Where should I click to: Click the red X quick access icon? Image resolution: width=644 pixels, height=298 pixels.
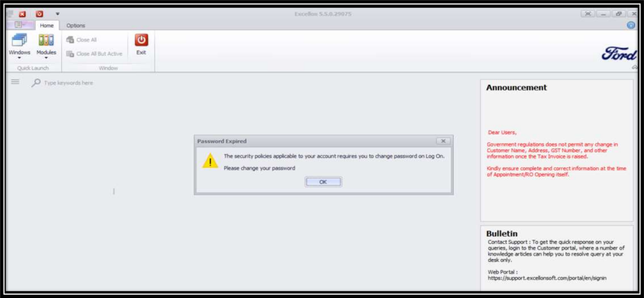(22, 14)
